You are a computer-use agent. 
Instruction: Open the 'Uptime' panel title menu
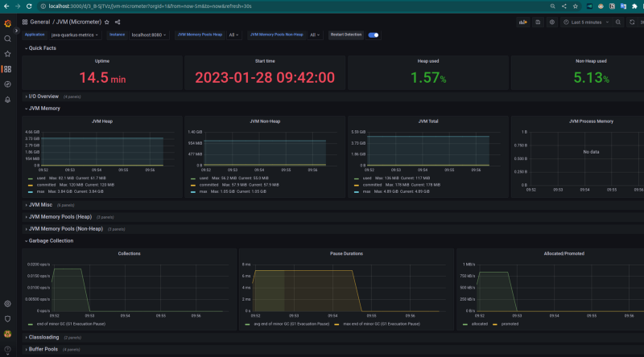tap(102, 61)
